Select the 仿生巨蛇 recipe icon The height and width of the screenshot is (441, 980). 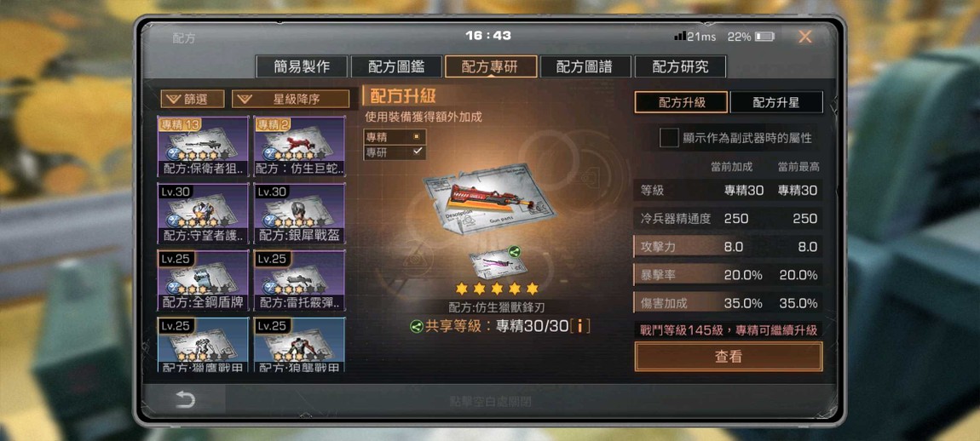(299, 145)
